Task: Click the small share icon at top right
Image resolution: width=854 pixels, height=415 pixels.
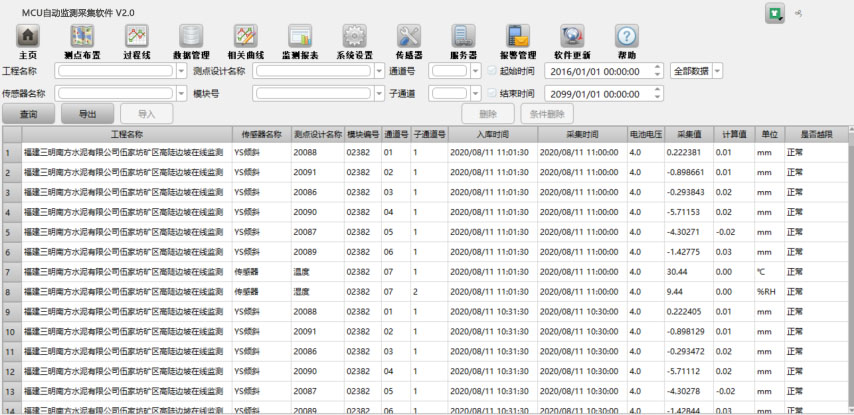Action: pos(799,13)
